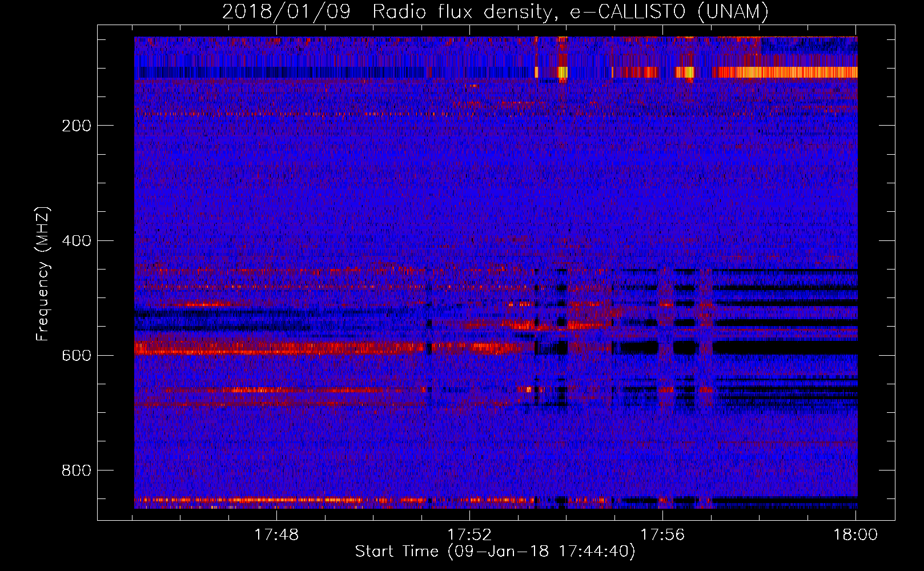This screenshot has width=924, height=571.
Task: Click the 200 frequency tick label
Action: [77, 126]
